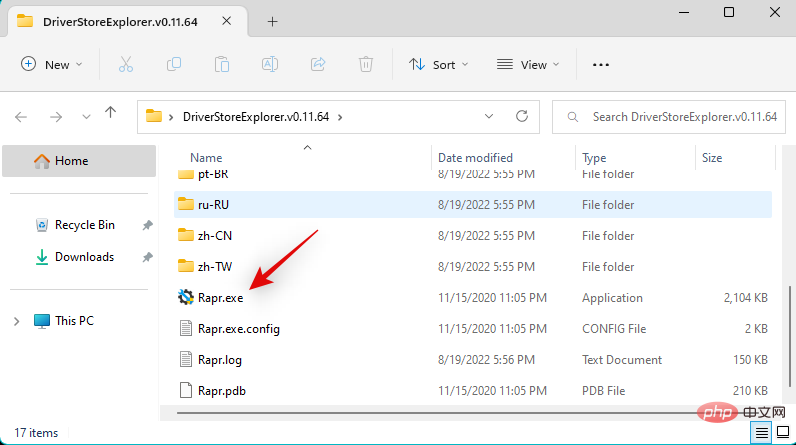Click breadcrumb chevron before DriverStoreExplorer.v0.11.64
796x445 pixels.
click(171, 117)
